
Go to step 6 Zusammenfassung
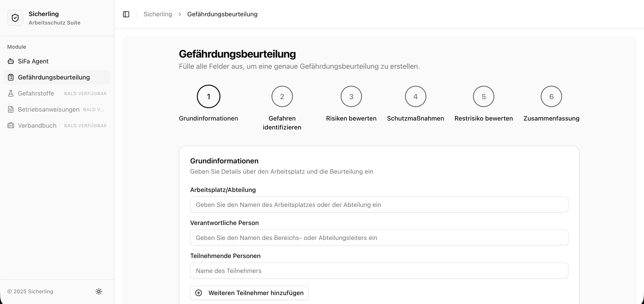point(551,97)
